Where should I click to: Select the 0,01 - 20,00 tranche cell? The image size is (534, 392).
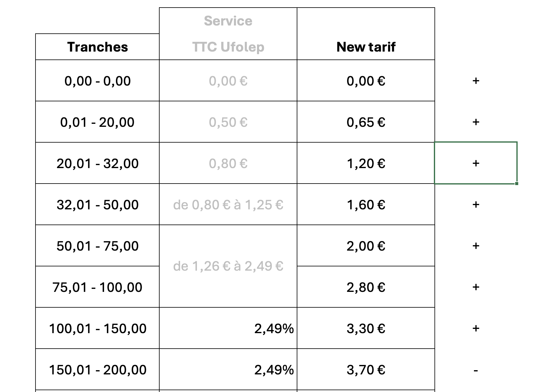point(97,122)
